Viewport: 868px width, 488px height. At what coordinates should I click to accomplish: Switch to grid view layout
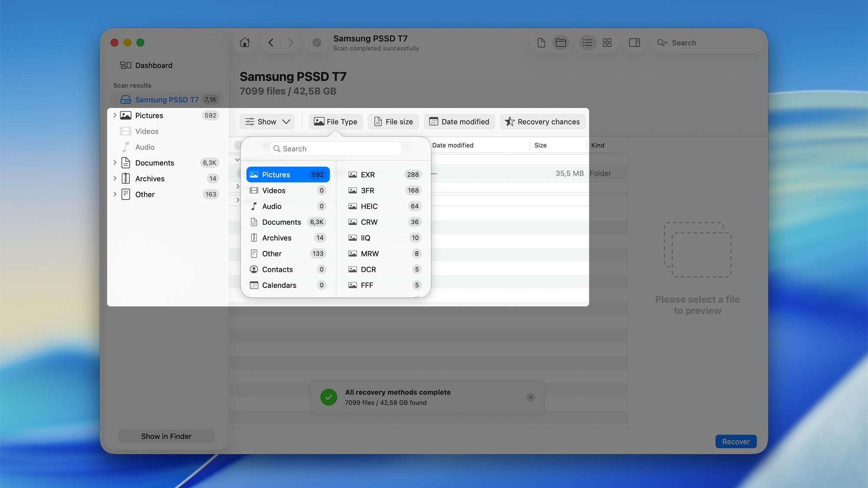click(607, 43)
